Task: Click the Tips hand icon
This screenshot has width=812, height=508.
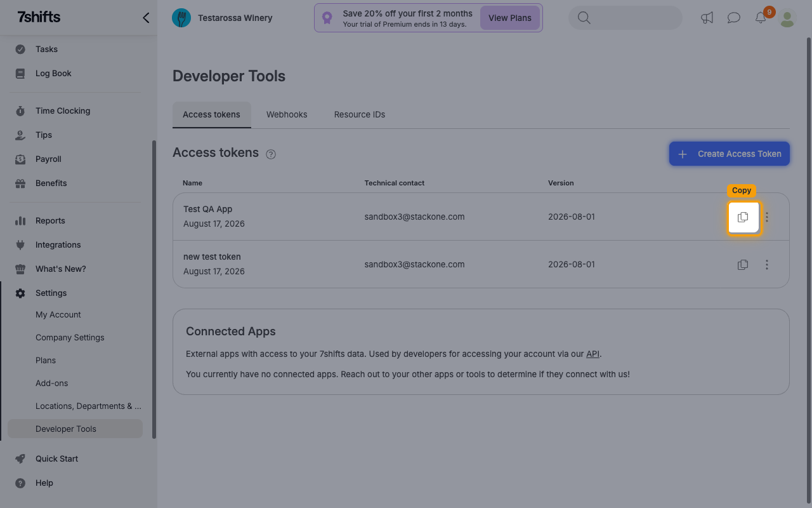Action: tap(20, 135)
